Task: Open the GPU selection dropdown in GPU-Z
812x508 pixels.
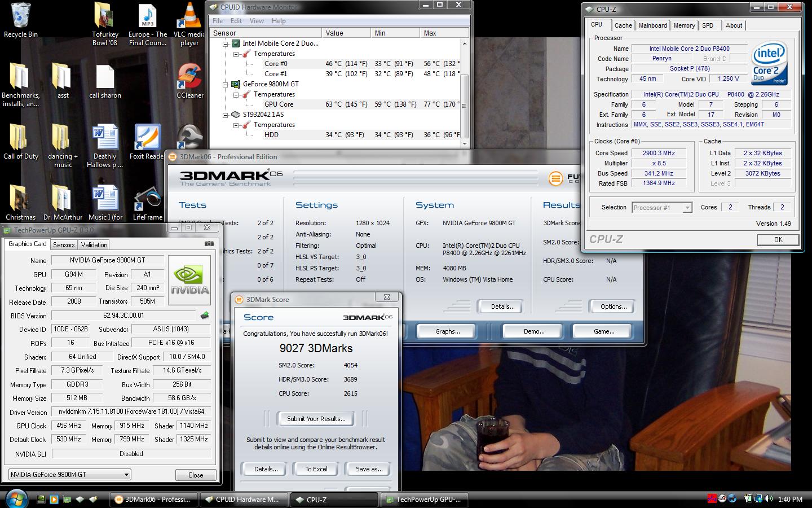Action: click(126, 475)
